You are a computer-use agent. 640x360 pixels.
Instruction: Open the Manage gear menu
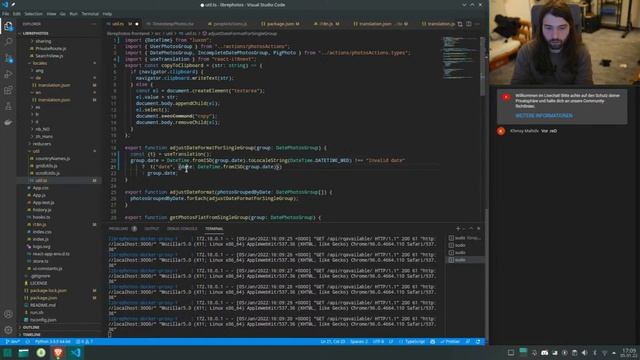[x=8, y=330]
